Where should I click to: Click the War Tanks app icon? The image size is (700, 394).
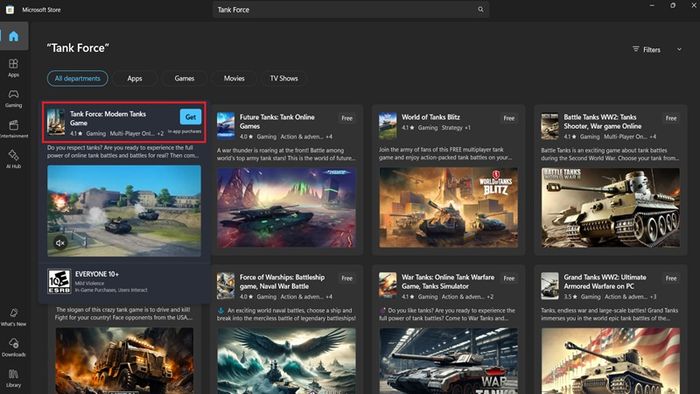[388, 286]
